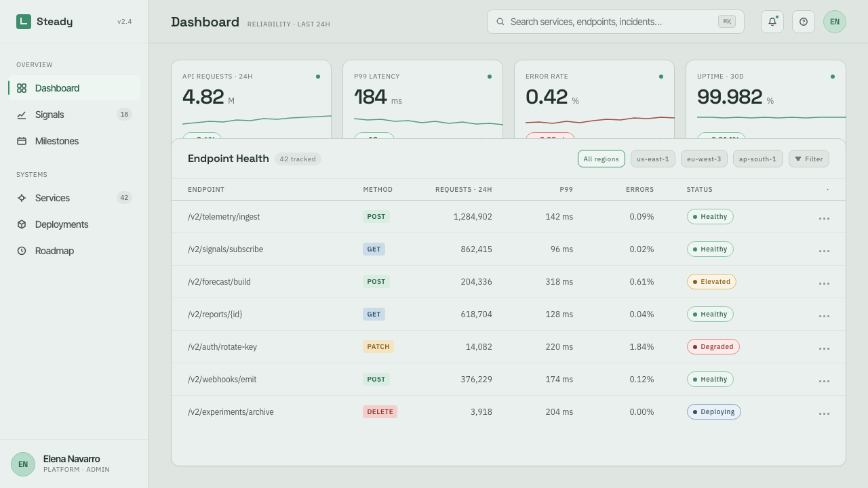This screenshot has width=868, height=488.
Task: Click Degraded status badge
Action: [x=713, y=347]
